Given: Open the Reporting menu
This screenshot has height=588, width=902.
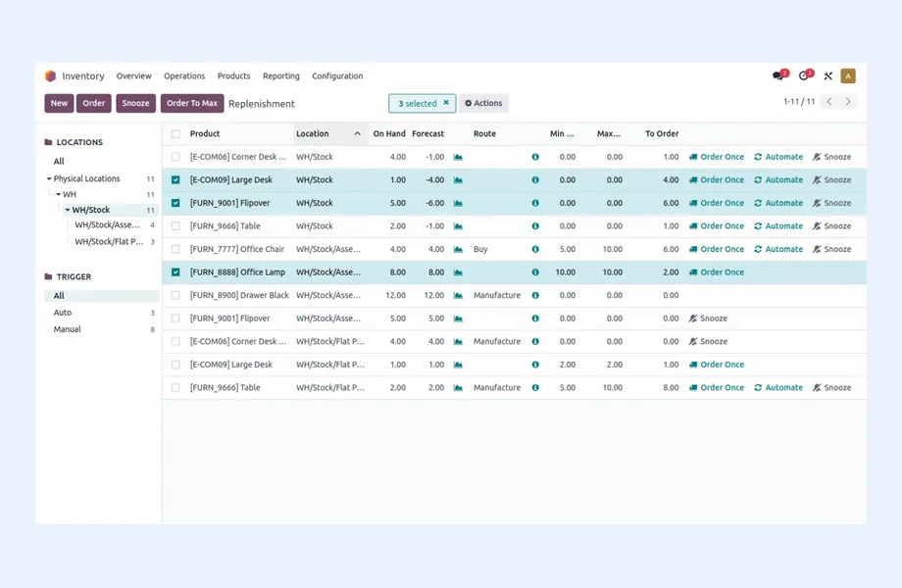Looking at the screenshot, I should coord(280,75).
